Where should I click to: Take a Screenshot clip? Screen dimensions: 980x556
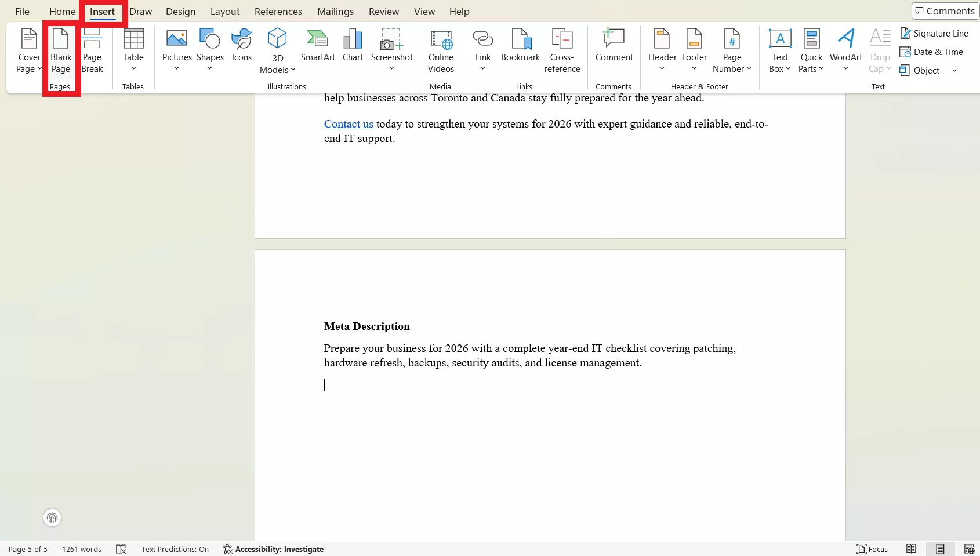pos(392,51)
